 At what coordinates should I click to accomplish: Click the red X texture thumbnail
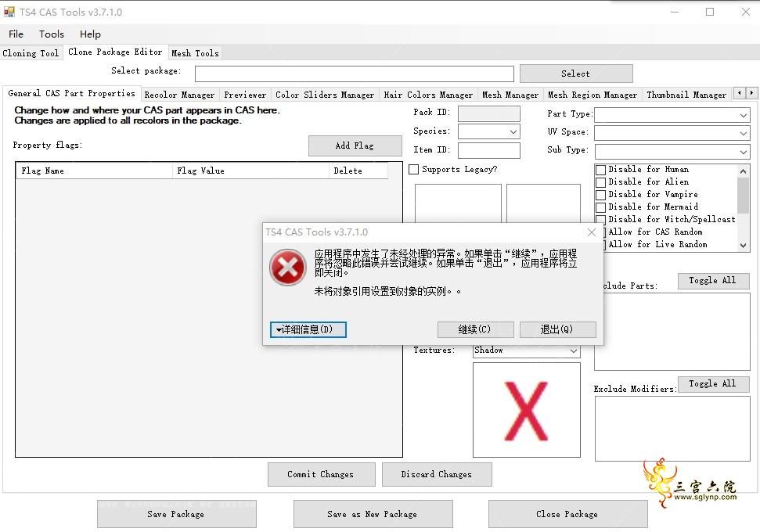[527, 410]
